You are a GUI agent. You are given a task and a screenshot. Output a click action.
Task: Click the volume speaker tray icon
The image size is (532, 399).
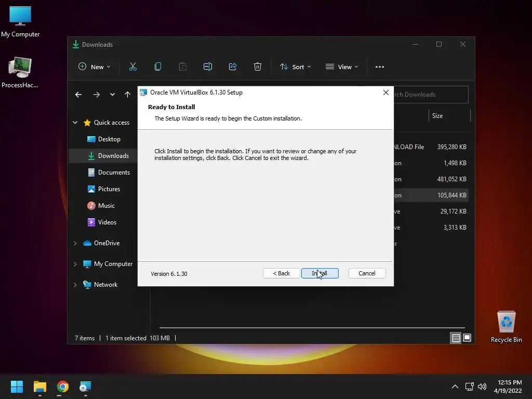(x=482, y=387)
